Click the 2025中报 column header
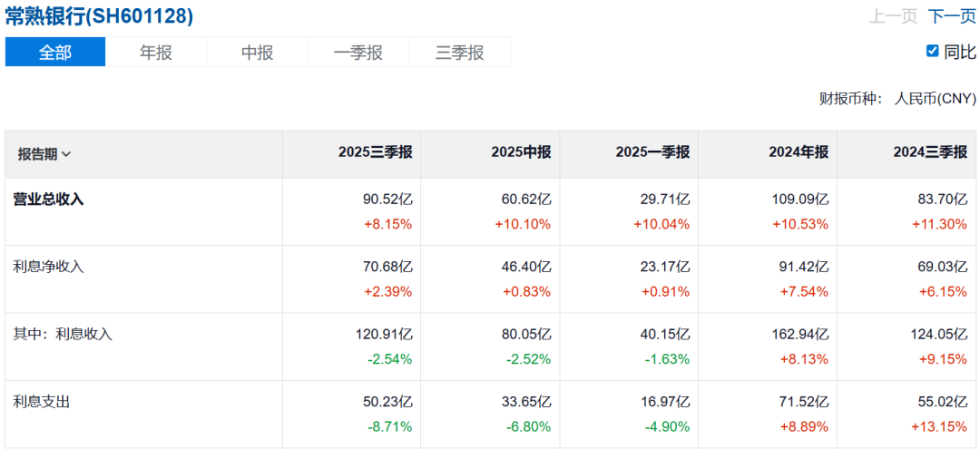The height and width of the screenshot is (449, 980). coord(521,152)
